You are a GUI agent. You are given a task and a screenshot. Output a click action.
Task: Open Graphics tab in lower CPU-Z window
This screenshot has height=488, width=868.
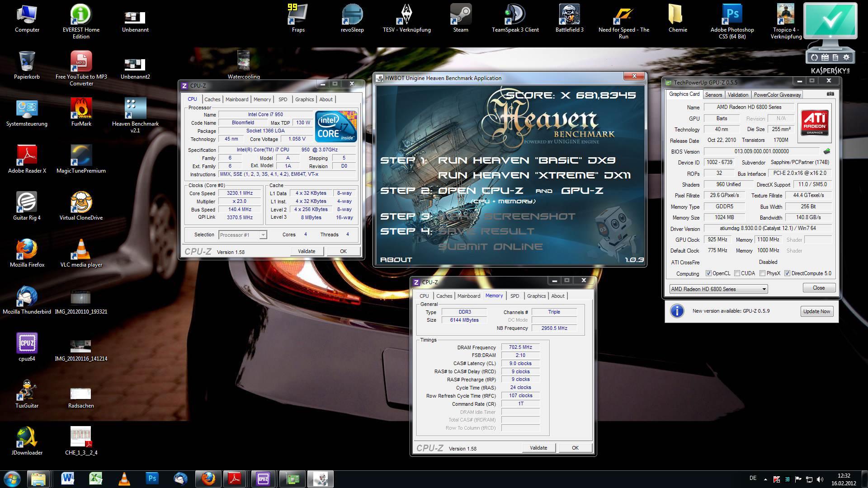[x=536, y=296]
